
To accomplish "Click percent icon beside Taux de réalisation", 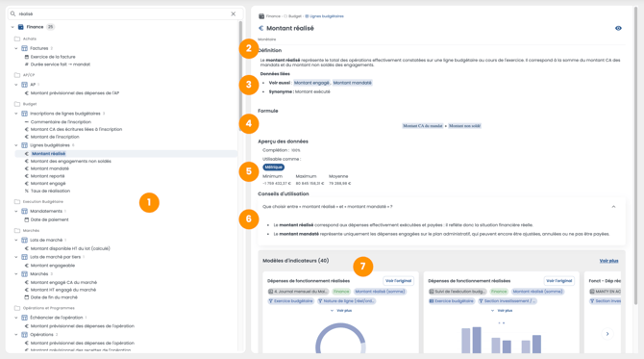I will coord(27,191).
